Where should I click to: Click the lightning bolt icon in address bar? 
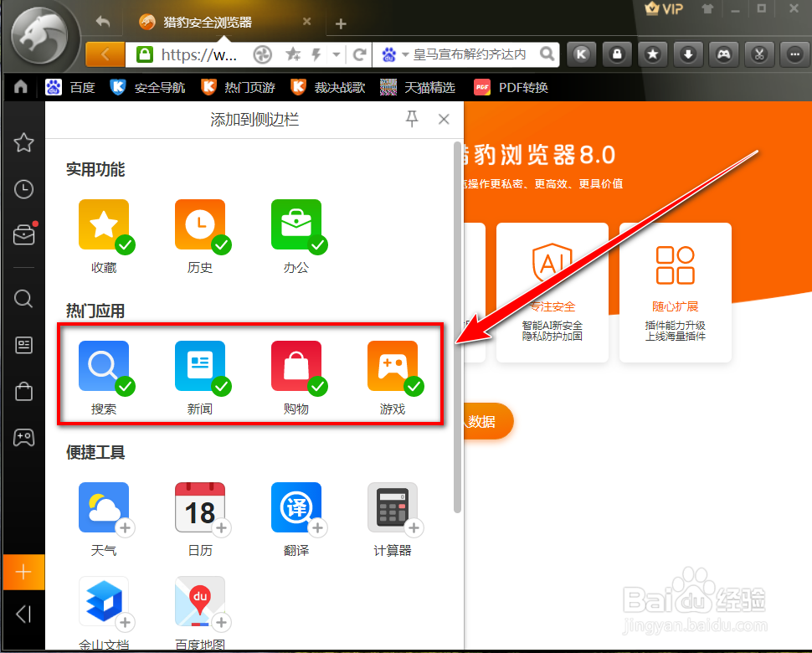(x=316, y=54)
